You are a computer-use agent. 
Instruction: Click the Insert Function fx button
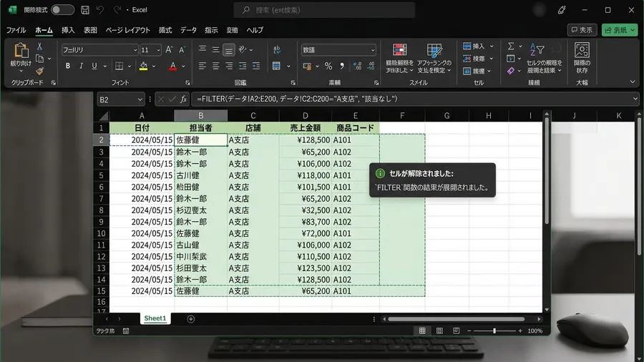tap(183, 99)
